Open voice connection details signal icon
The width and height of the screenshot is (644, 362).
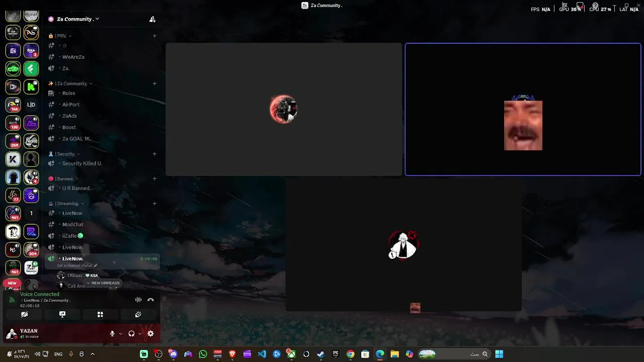tap(12, 300)
